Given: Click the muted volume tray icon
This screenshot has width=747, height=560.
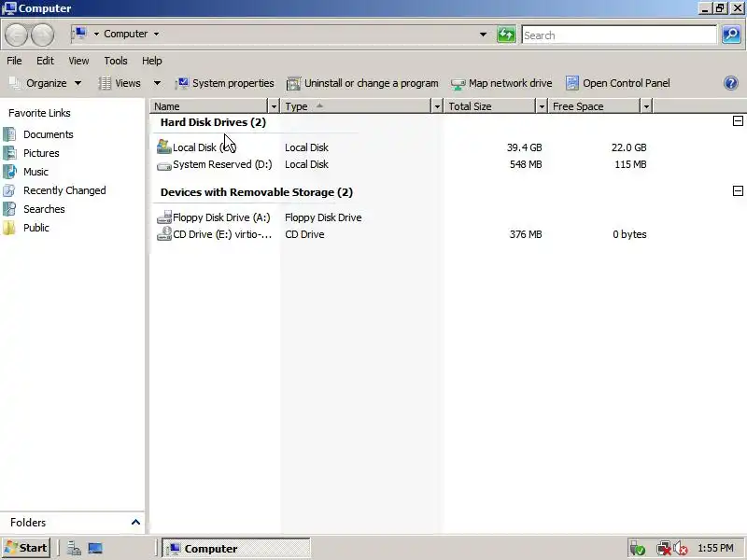Looking at the screenshot, I should click(682, 549).
